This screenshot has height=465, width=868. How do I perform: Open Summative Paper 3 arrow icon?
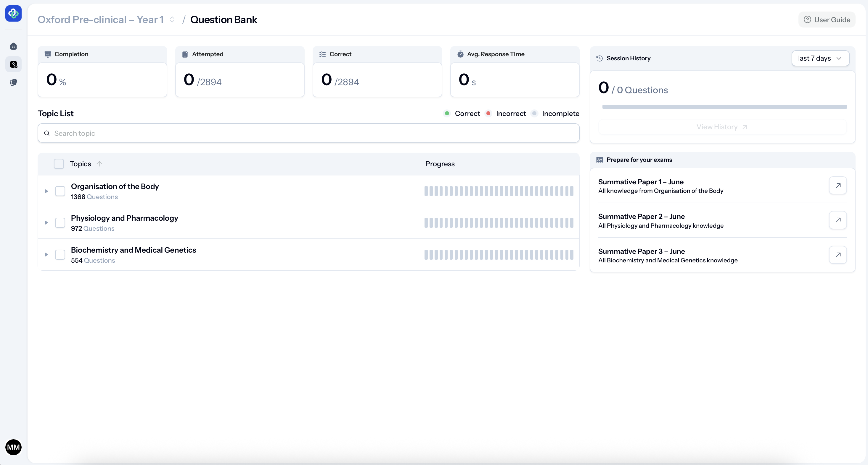pyautogui.click(x=838, y=255)
